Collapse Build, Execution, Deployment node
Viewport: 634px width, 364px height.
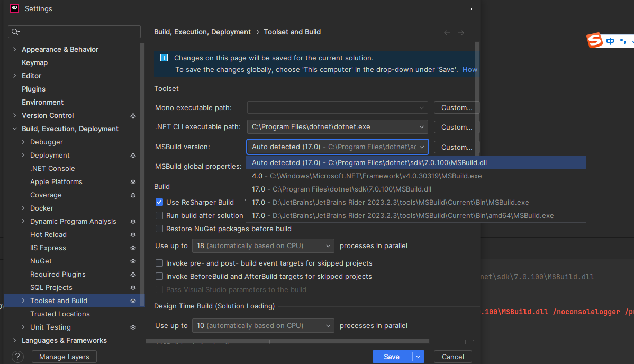(x=15, y=129)
